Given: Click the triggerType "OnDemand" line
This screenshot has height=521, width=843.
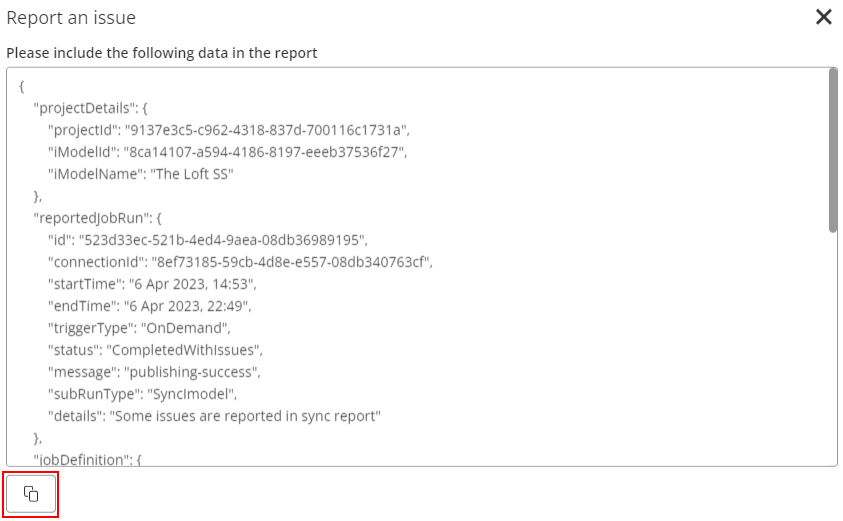Looking at the screenshot, I should click(x=140, y=328).
